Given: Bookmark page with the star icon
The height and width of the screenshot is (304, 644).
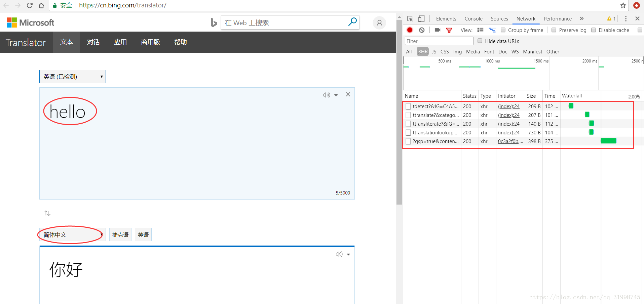Looking at the screenshot, I should coord(623,5).
